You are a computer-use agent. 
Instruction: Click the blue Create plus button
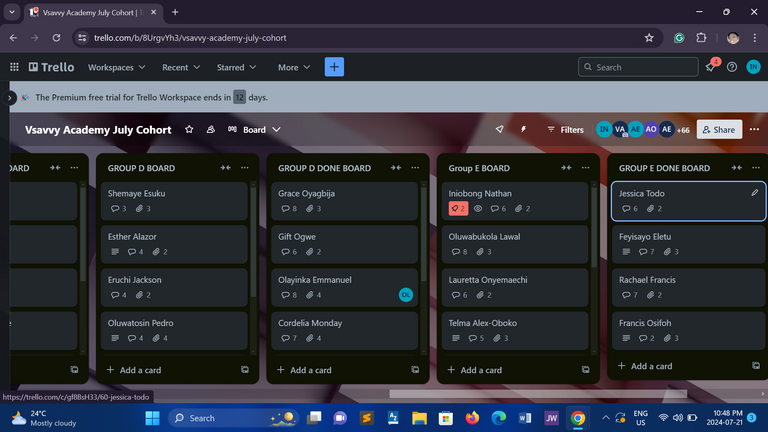coord(334,67)
